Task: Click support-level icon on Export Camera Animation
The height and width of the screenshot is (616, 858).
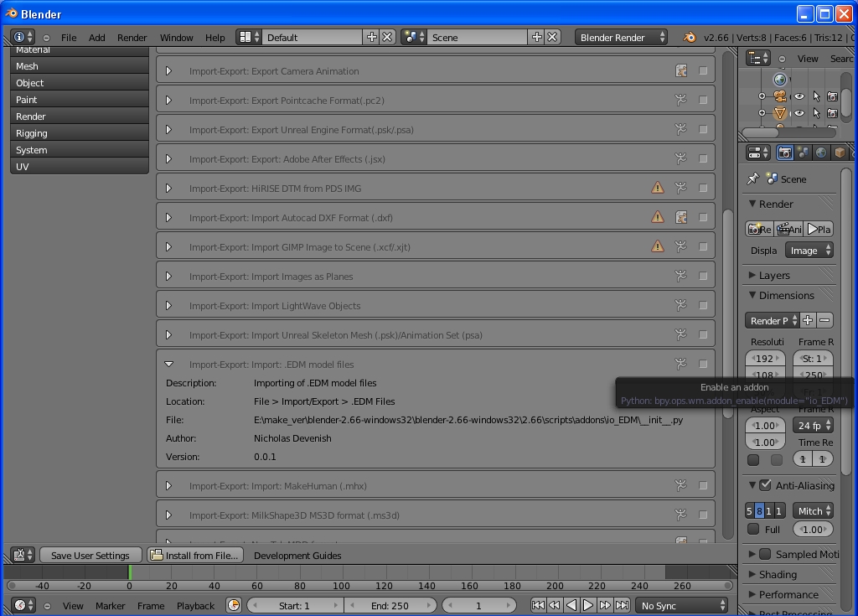Action: click(681, 70)
